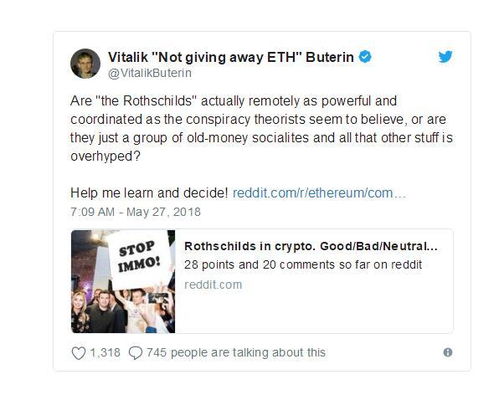
Task: Open Vitalik Buterin's profile avatar
Action: (x=85, y=63)
